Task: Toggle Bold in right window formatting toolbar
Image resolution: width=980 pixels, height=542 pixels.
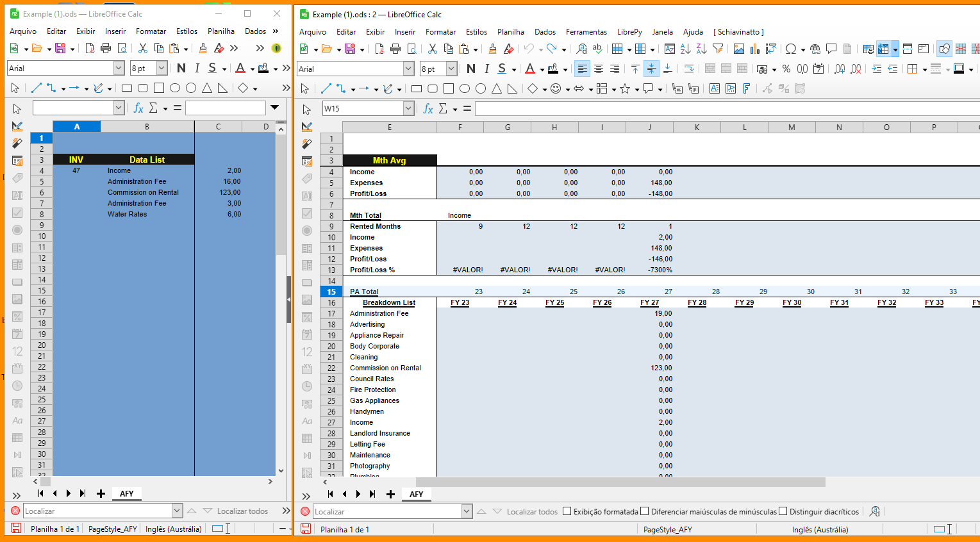Action: 471,69
